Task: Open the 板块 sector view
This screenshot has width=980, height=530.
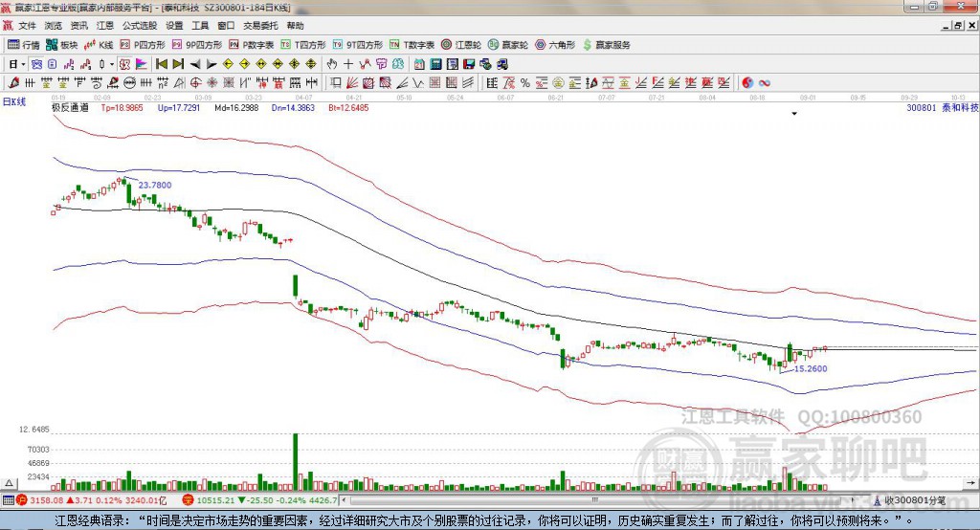Action: (61, 45)
